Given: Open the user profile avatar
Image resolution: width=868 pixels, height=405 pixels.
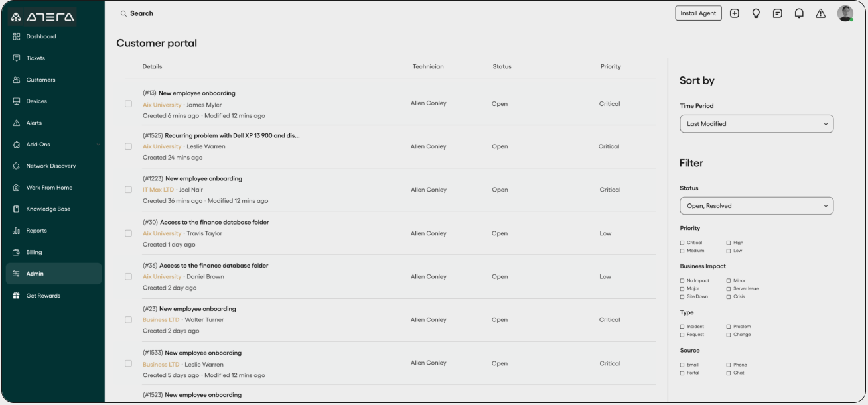Looking at the screenshot, I should coord(845,13).
